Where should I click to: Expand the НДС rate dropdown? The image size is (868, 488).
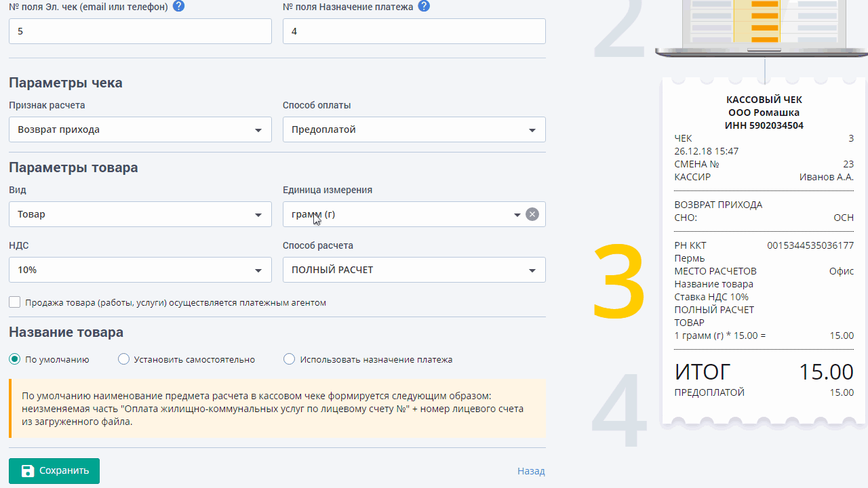[140, 270]
